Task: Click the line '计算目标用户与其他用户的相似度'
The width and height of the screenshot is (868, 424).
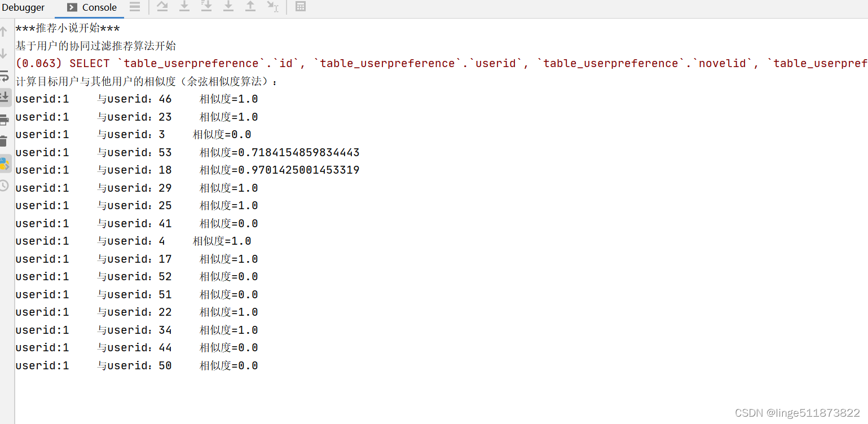Action: [x=147, y=82]
